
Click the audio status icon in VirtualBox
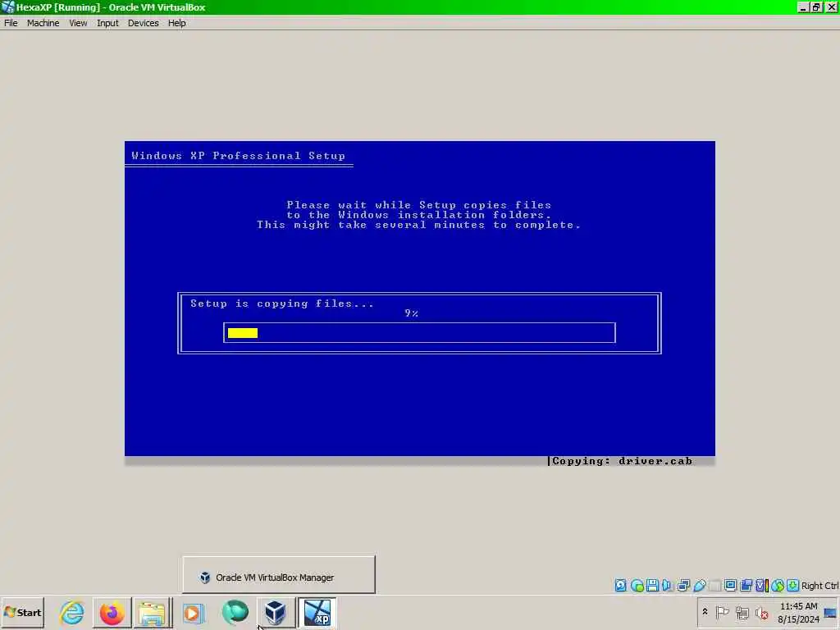[x=667, y=586]
